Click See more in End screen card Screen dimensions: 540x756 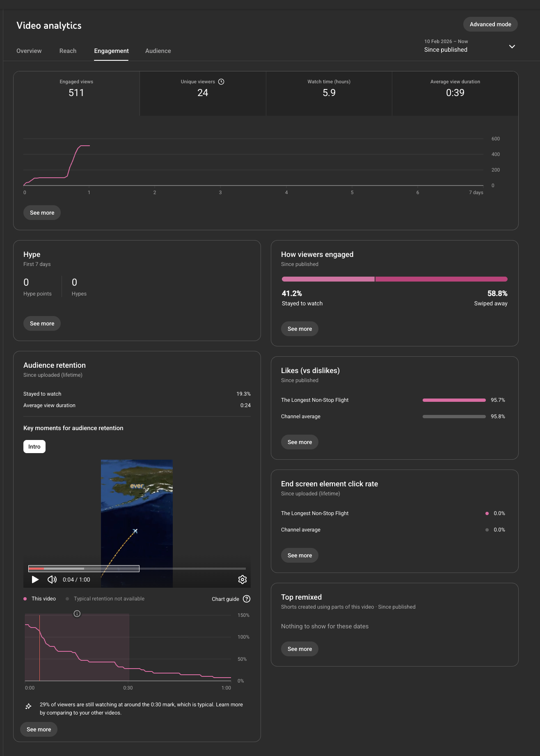(x=300, y=555)
